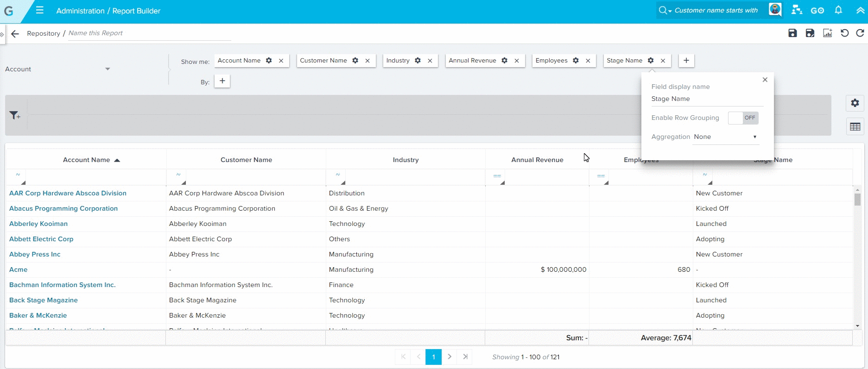
Task: Add a new Show me field
Action: click(x=686, y=61)
